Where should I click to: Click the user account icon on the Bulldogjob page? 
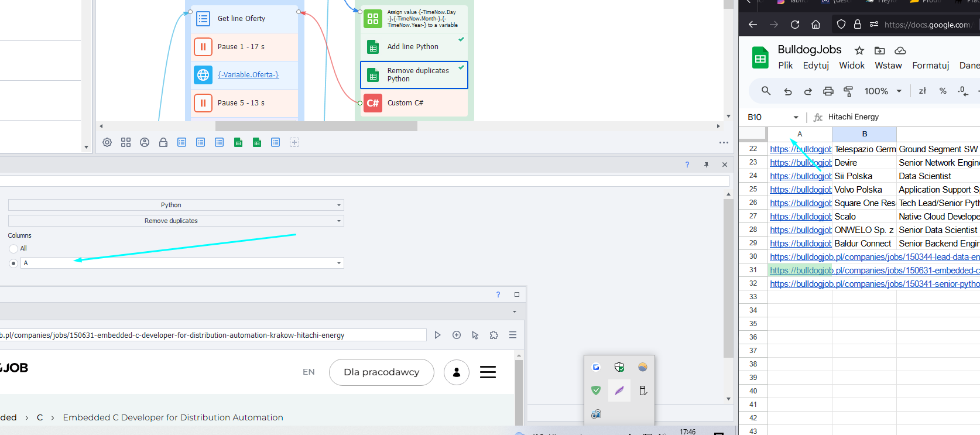click(x=457, y=372)
